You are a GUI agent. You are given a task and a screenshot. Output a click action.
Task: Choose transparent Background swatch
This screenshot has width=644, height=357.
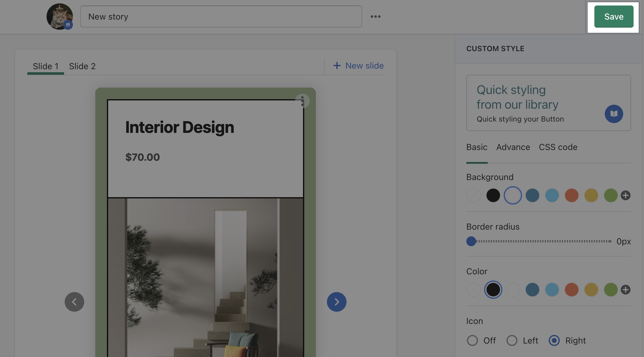click(x=474, y=195)
